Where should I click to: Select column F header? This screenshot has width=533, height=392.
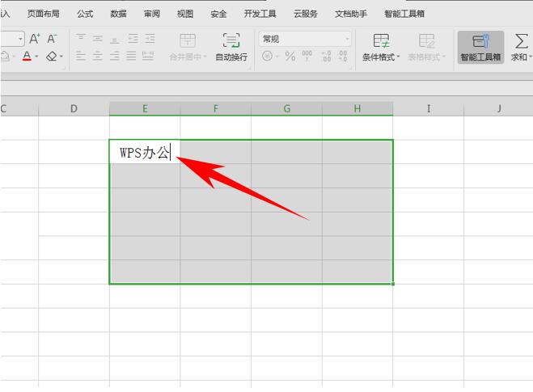[x=215, y=108]
